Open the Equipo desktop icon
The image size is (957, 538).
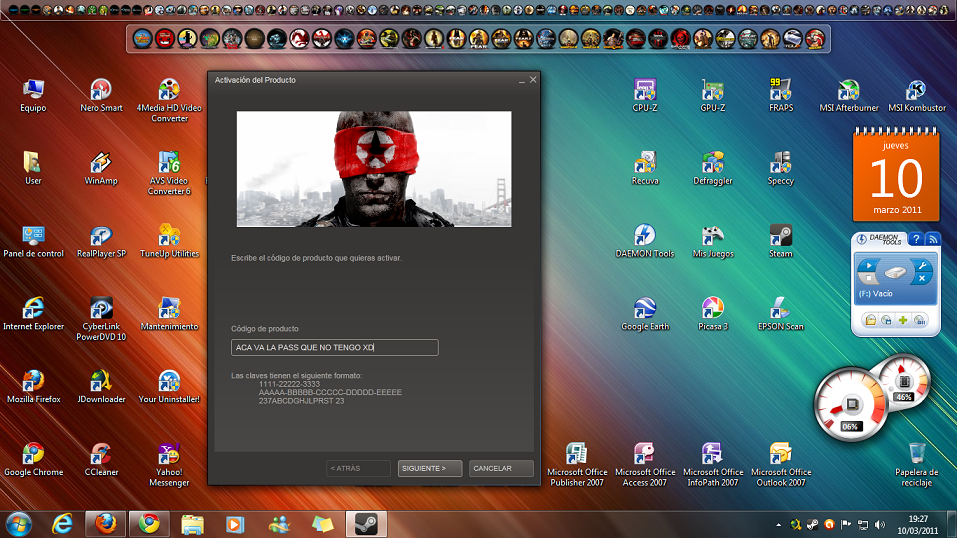pos(33,96)
